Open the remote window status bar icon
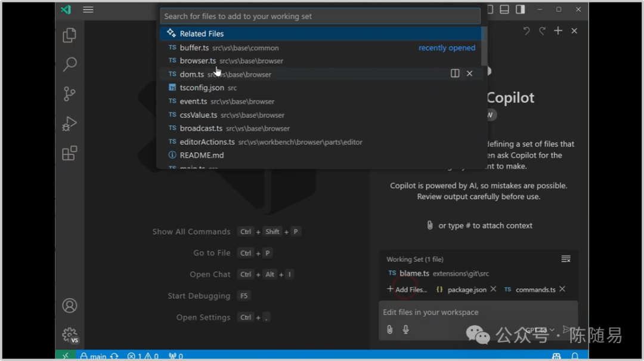644x361 pixels. (x=66, y=356)
